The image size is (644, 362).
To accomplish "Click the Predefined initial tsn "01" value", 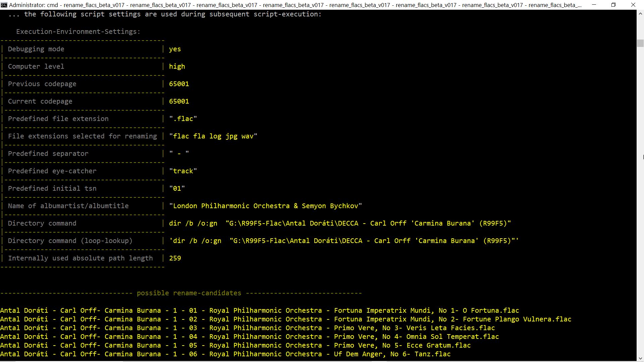I will click(x=177, y=189).
